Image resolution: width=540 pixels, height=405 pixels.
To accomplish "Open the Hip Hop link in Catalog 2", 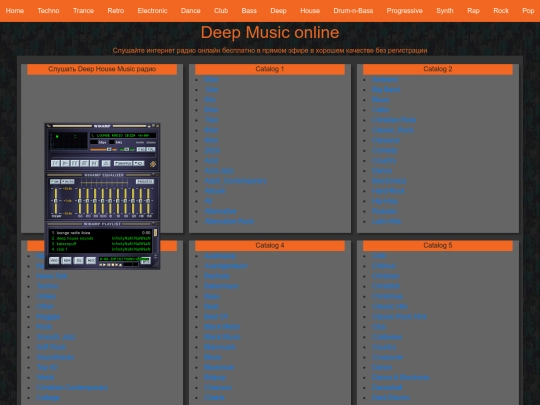I will click(385, 201).
